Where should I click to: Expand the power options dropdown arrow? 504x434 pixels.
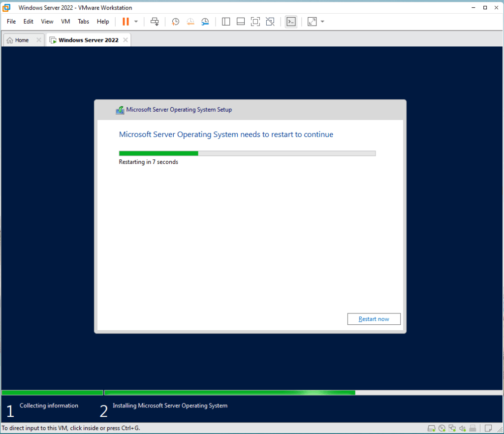136,22
